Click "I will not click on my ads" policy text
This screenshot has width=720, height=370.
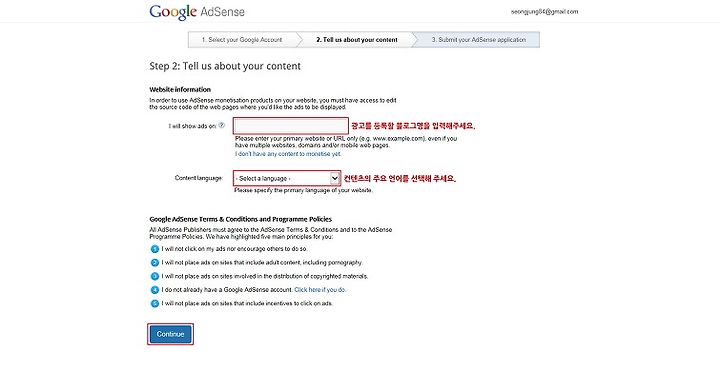[235, 249]
